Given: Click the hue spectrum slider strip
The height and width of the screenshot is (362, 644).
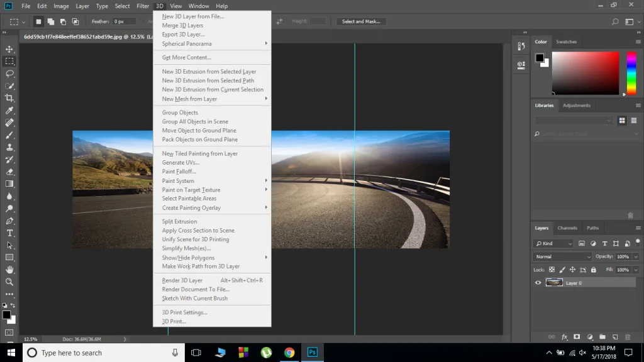Looking at the screenshot, I should click(631, 73).
